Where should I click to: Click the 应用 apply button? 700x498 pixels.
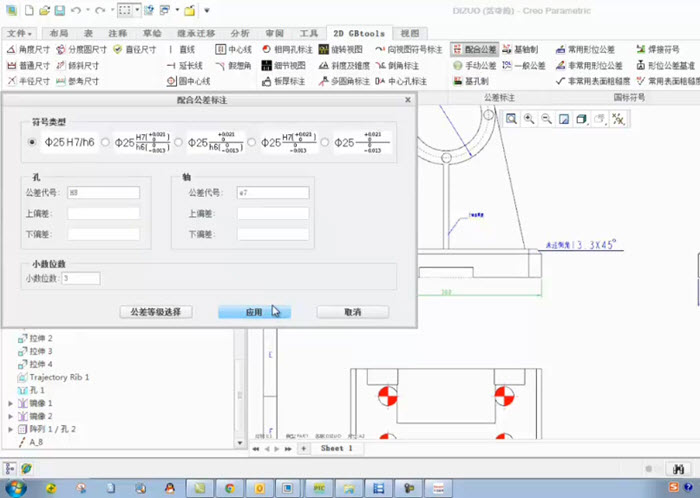[x=253, y=312]
